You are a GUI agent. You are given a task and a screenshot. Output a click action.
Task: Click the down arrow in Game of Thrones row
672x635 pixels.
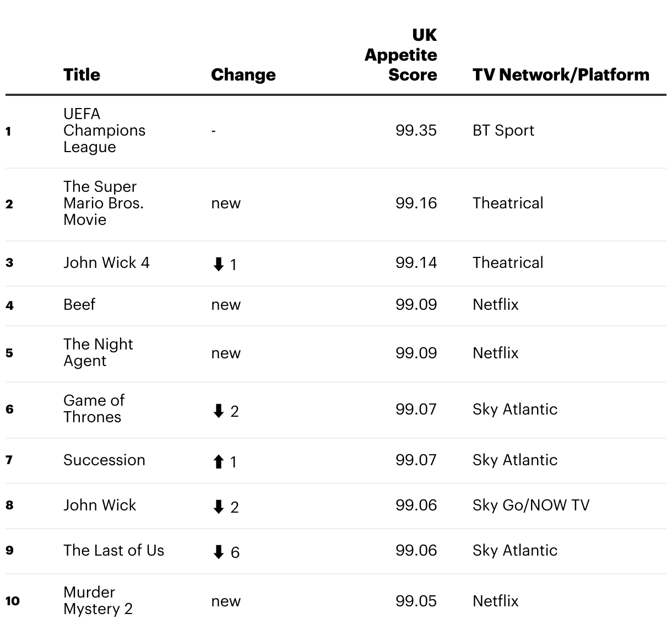coord(218,411)
